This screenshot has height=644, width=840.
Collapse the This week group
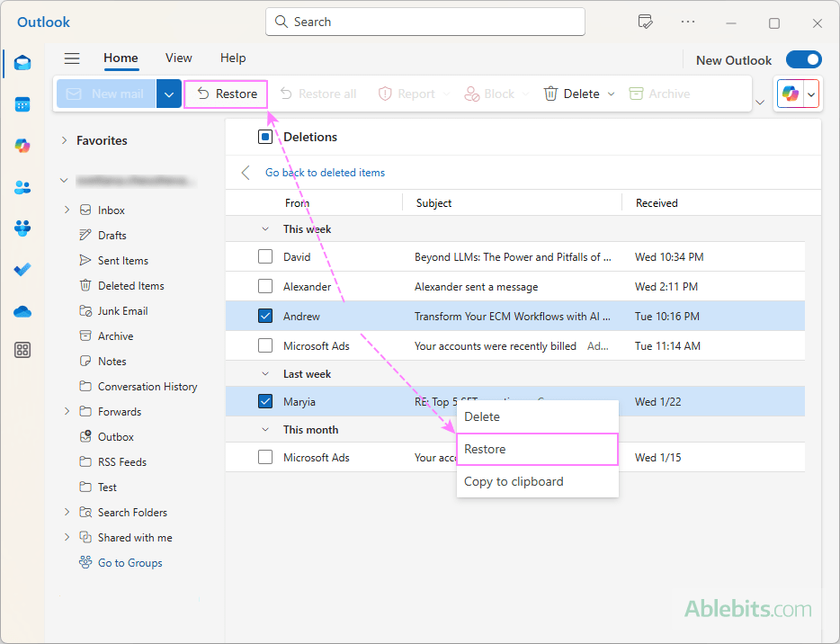click(x=265, y=228)
